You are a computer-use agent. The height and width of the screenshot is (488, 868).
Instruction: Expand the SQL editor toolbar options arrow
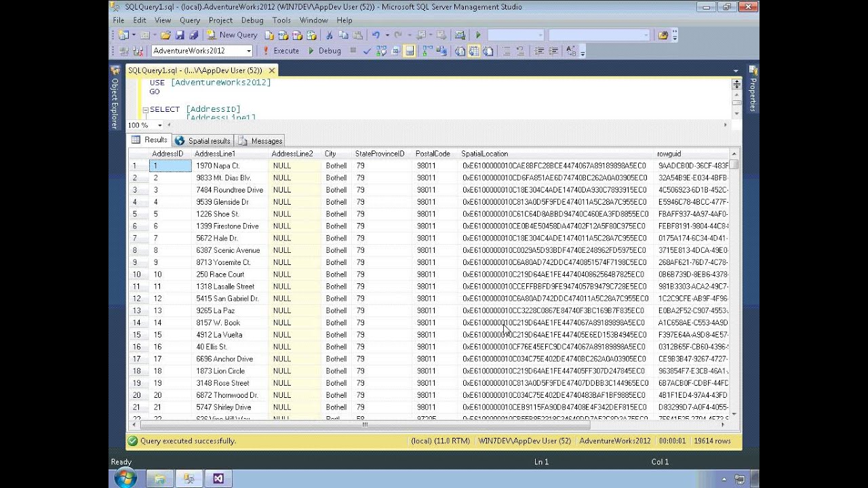pos(583,52)
